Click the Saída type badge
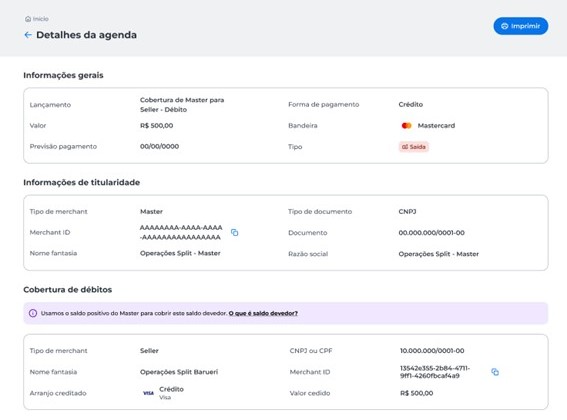 [414, 147]
